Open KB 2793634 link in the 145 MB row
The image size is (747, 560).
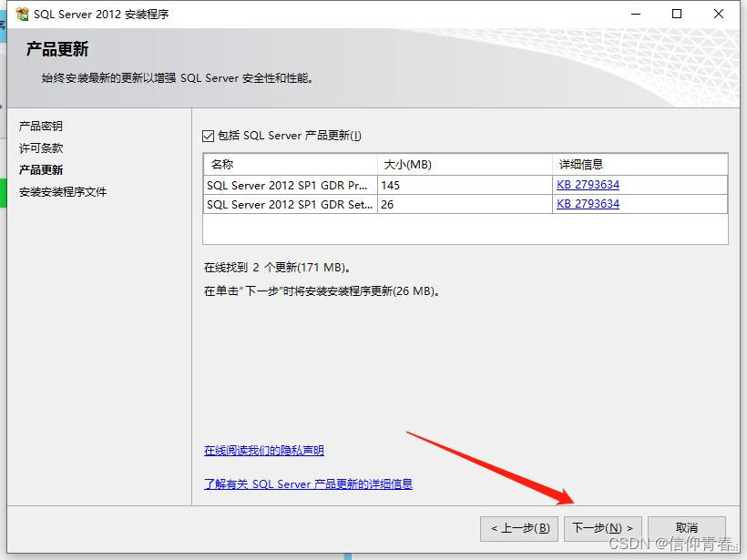click(x=588, y=185)
